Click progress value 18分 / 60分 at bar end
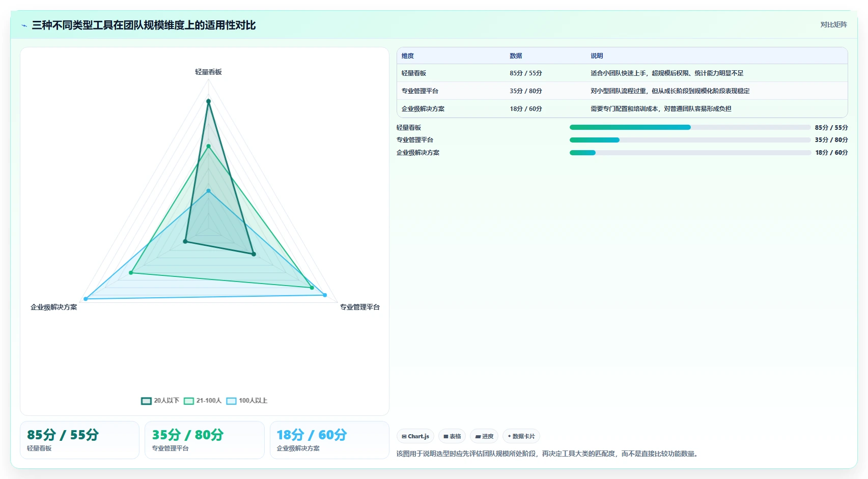The height and width of the screenshot is (479, 868). (831, 153)
